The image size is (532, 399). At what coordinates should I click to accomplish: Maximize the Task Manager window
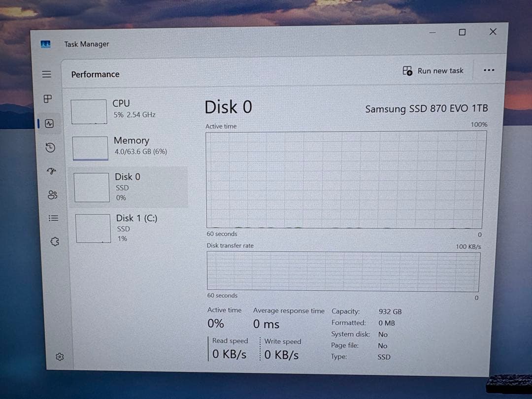pyautogui.click(x=462, y=32)
